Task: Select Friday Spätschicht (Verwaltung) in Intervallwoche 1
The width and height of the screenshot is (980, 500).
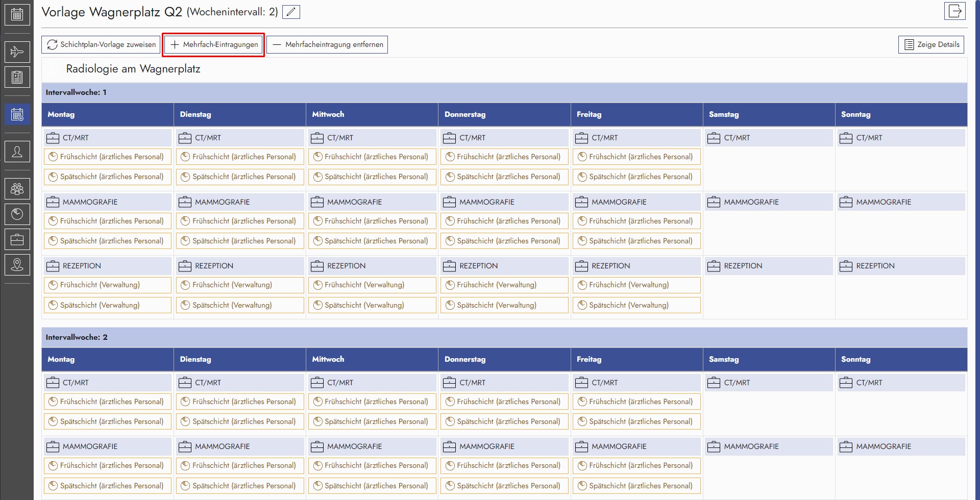Action: tap(636, 305)
